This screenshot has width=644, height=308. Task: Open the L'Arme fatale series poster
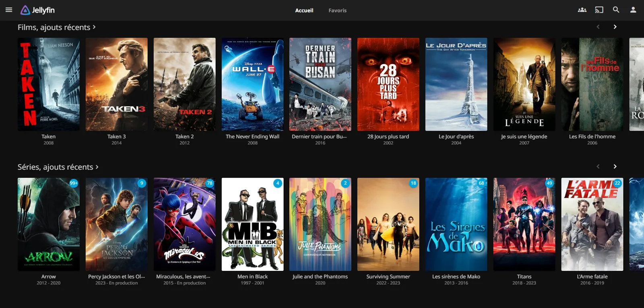coord(592,224)
